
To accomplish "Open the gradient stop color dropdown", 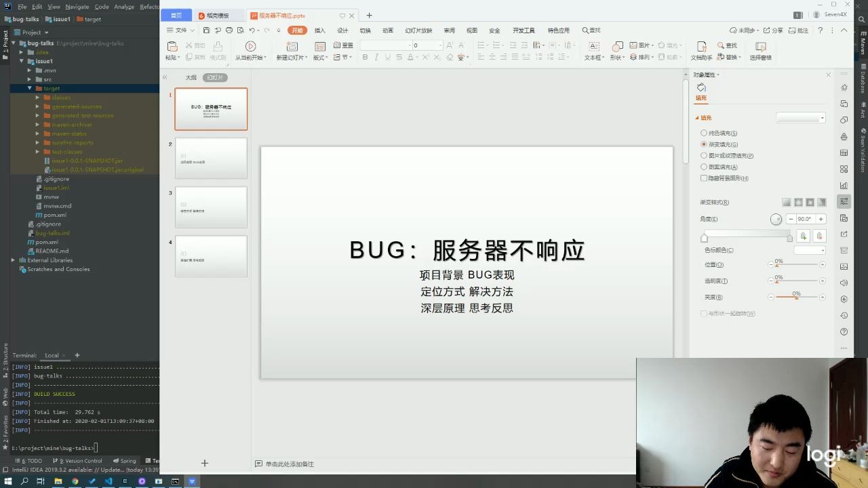I will (810, 250).
